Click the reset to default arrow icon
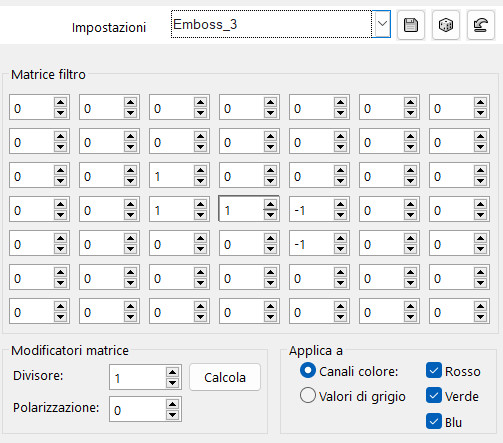This screenshot has height=443, width=503. click(x=480, y=25)
